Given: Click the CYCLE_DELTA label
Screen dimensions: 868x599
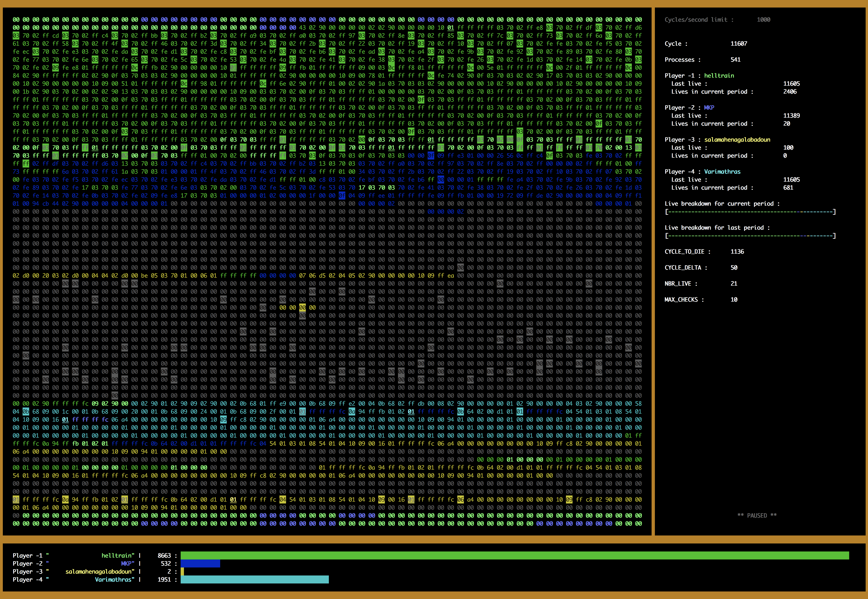Looking at the screenshot, I should tap(686, 268).
